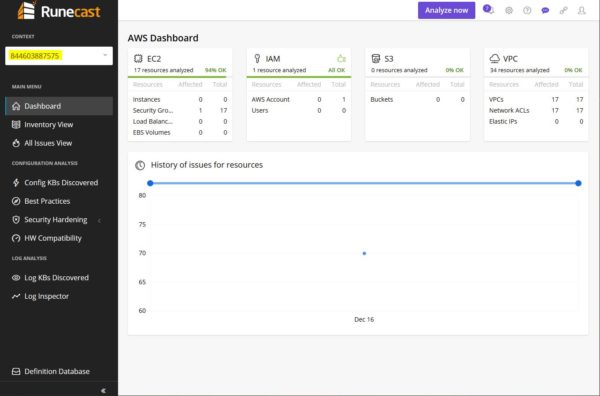600x396 pixels.
Task: Click the VPC cloud icon
Action: coord(494,59)
